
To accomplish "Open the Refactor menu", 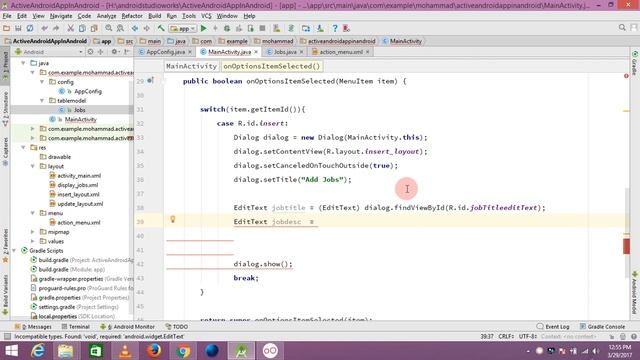I will 132,16.
